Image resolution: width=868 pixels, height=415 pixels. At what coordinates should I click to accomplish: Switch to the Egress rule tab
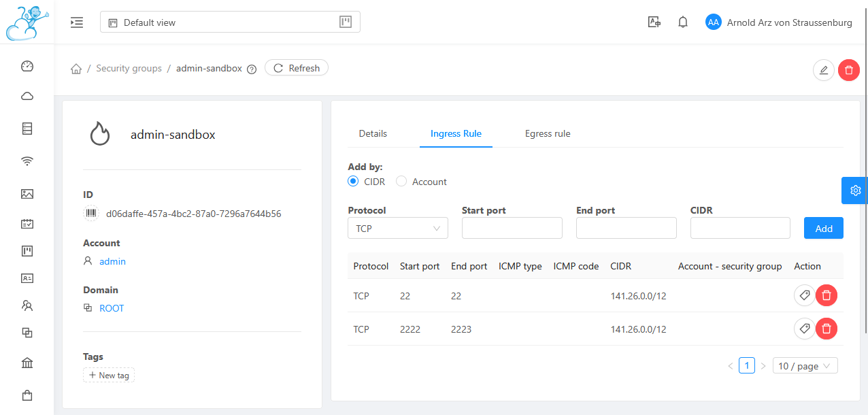(x=547, y=133)
